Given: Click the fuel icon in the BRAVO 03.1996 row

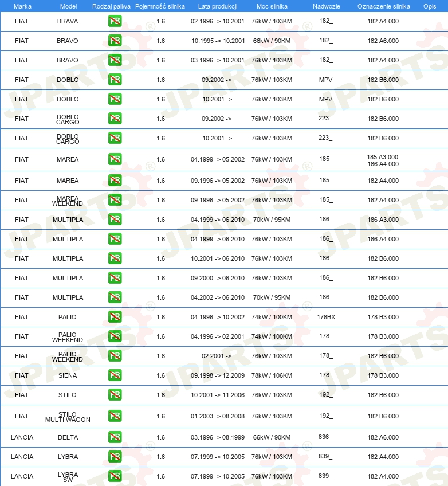Looking at the screenshot, I should click(x=115, y=60).
